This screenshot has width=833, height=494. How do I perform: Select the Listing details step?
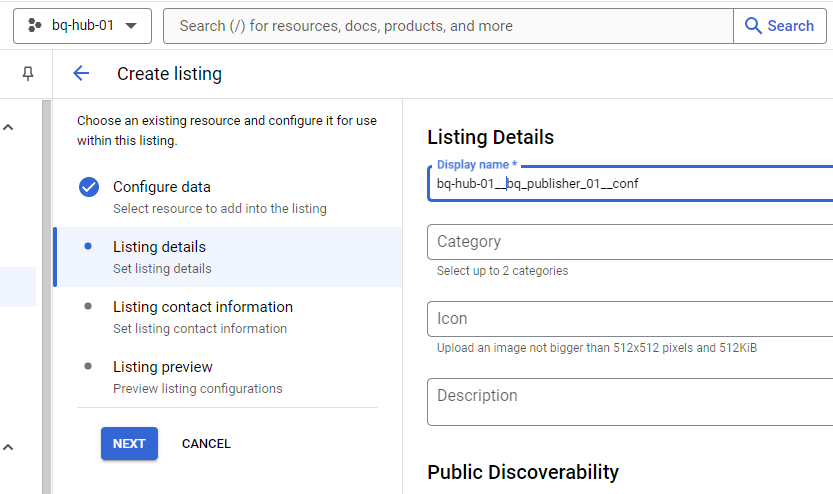point(160,247)
